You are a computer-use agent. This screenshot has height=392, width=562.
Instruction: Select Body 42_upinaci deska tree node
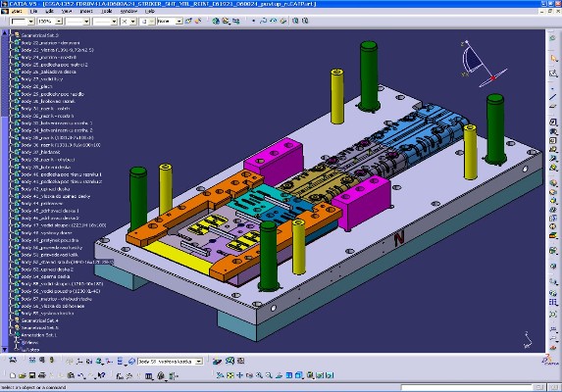tap(45, 189)
